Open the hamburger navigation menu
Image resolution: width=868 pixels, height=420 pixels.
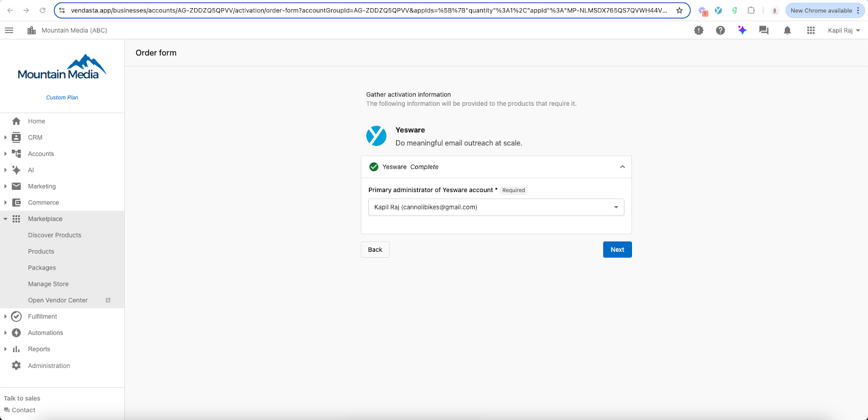(x=9, y=30)
